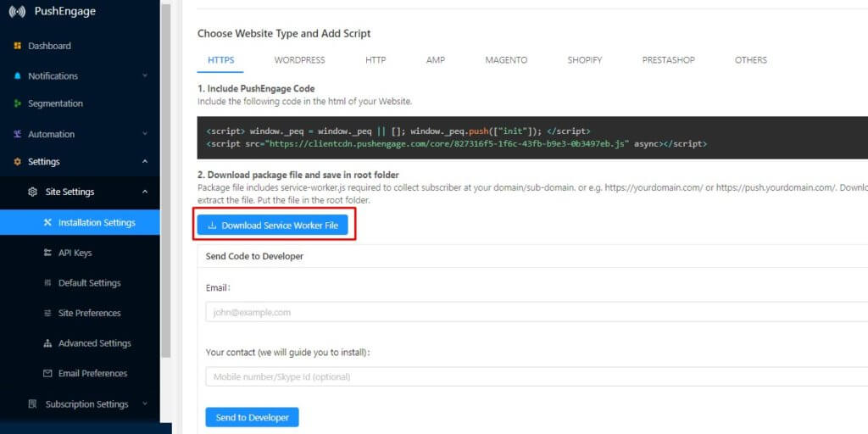The image size is (868, 434).
Task: Click the Email input field
Action: pos(537,312)
